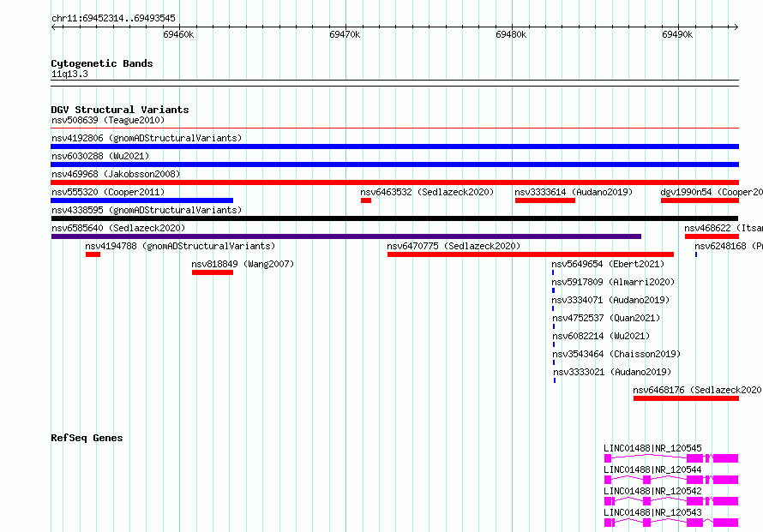
Task: Click the 11q13.3 band label
Action: [69, 74]
